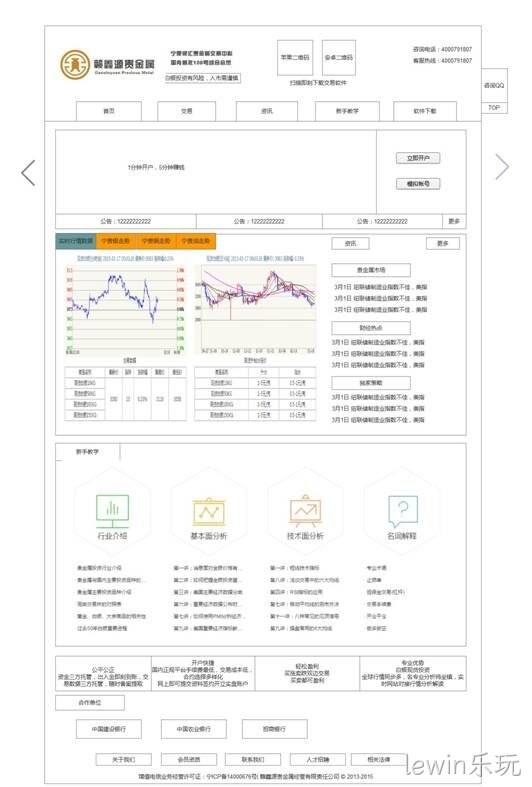Image resolution: width=532 pixels, height=787 pixels.
Task: Click the blue intraday line chart
Action: click(125, 310)
